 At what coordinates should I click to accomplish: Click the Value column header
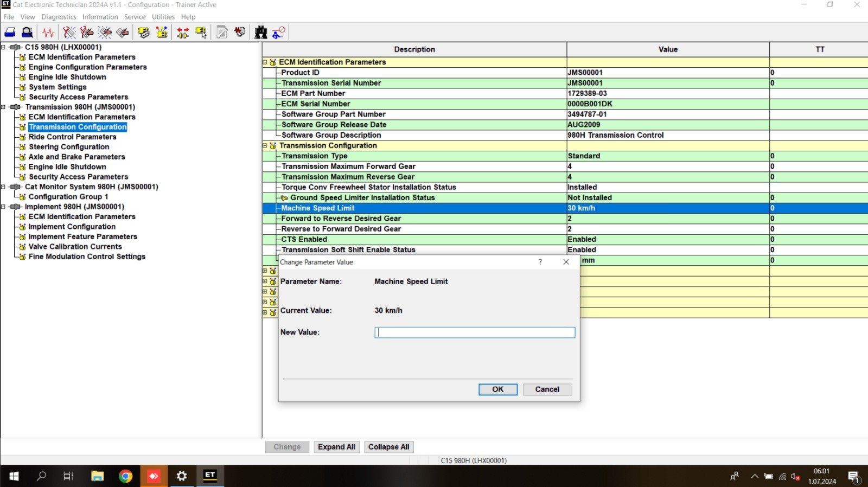[668, 49]
